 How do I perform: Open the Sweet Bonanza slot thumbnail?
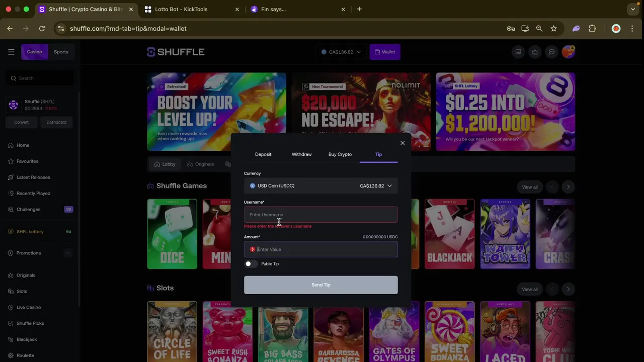point(449,332)
